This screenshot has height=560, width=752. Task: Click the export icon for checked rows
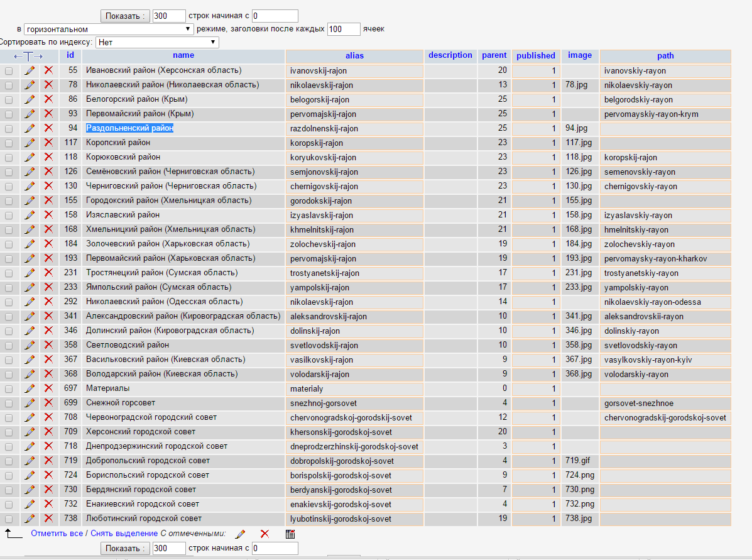pyautogui.click(x=290, y=534)
